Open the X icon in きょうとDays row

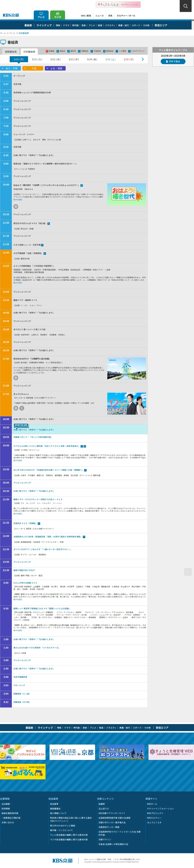22,408
